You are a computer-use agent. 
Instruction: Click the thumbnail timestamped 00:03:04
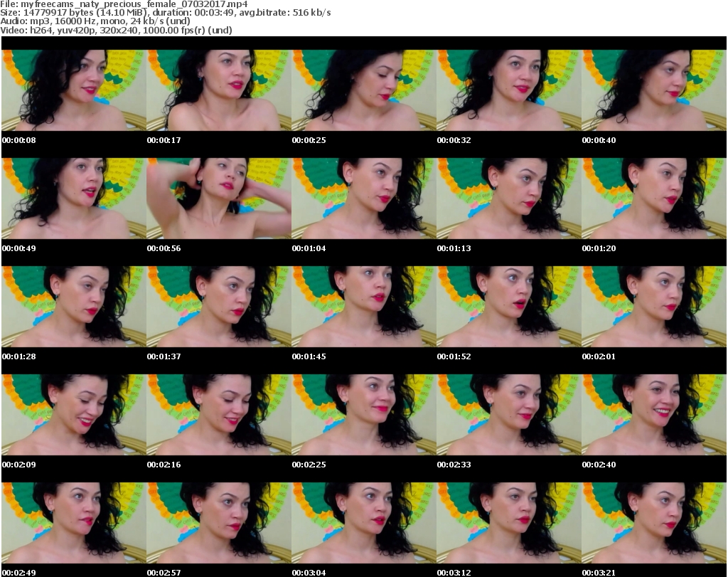click(x=364, y=523)
